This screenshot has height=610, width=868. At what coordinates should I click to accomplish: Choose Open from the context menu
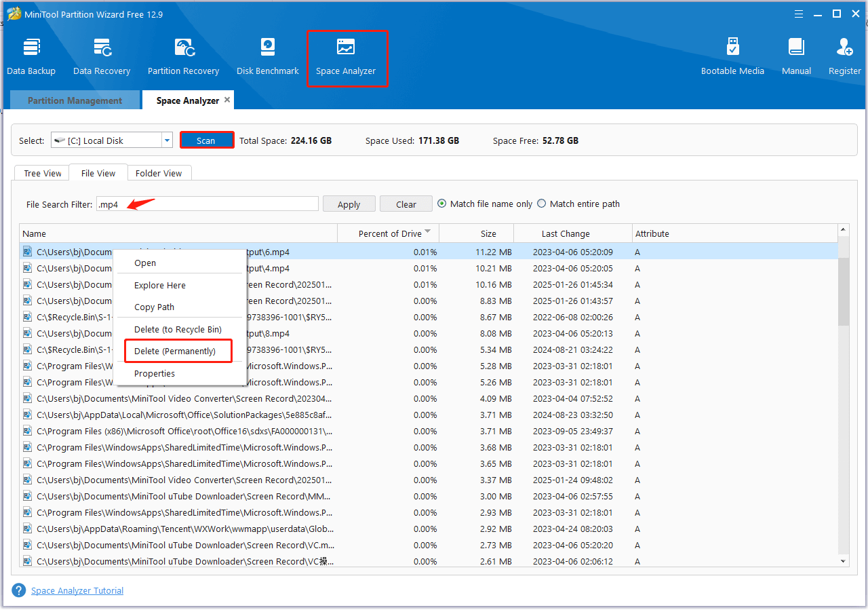point(180,263)
